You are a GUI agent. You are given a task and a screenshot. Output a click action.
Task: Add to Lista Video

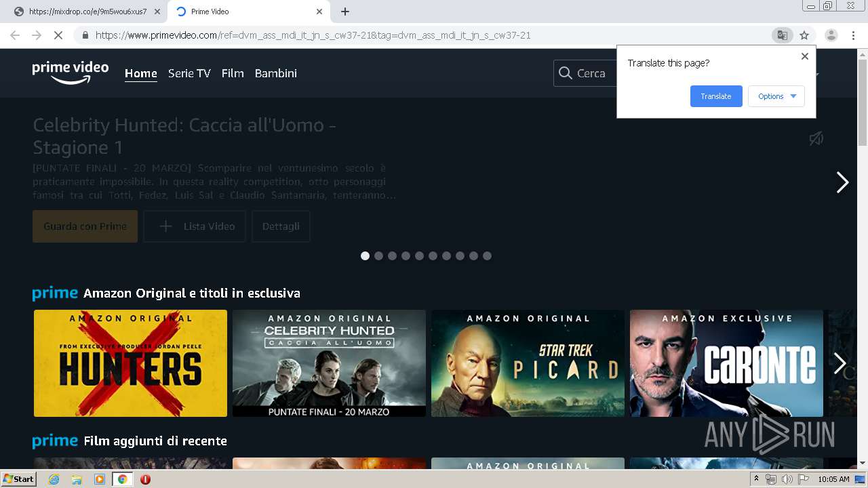tap(195, 226)
